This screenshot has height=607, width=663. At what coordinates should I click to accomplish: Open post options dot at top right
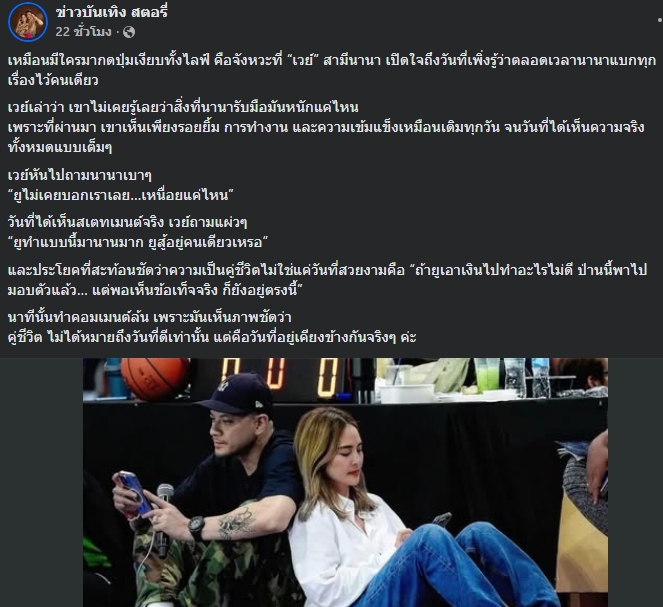(x=660, y=19)
